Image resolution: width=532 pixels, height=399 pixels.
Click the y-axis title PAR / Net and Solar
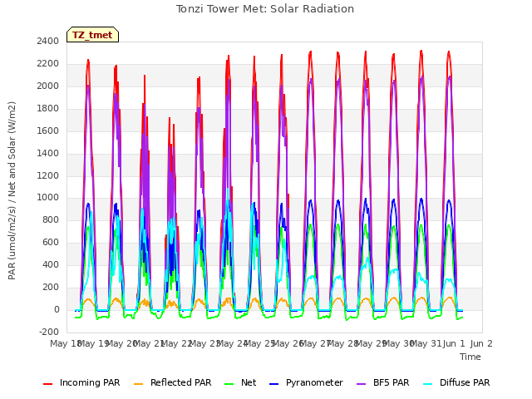click(12, 190)
